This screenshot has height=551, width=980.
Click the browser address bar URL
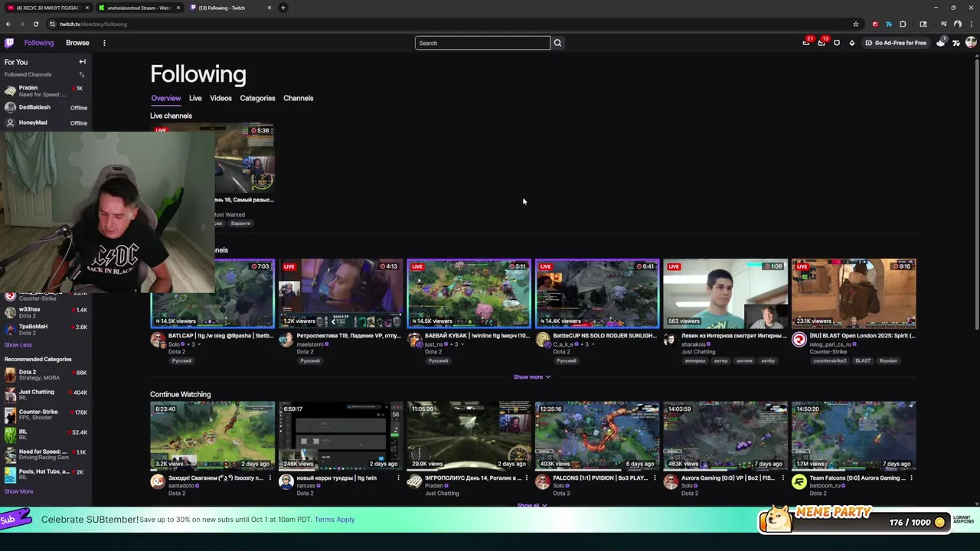tap(93, 24)
